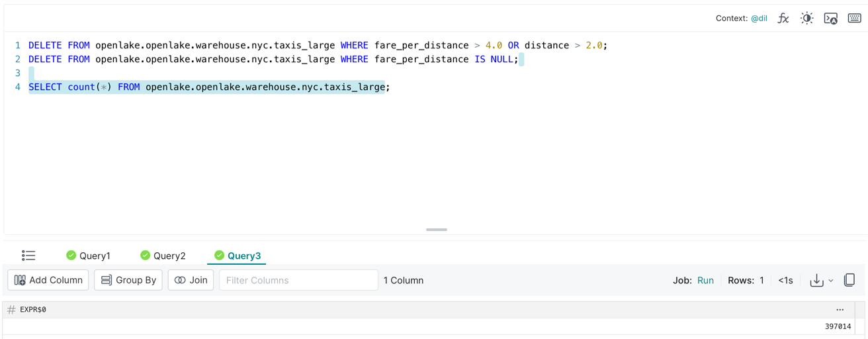This screenshot has width=868, height=339.
Task: Click the # type icon of EXPR$0
Action: coord(11,310)
